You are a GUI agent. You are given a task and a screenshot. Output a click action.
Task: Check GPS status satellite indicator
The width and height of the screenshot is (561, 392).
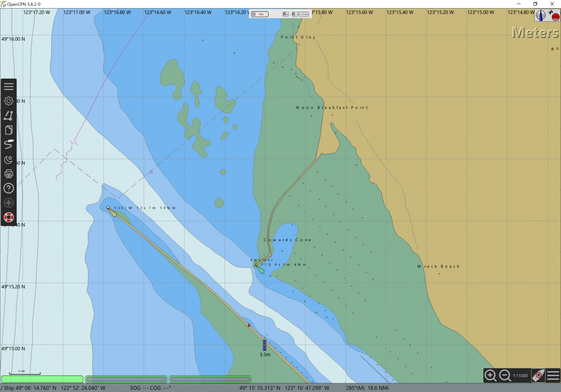(554, 15)
